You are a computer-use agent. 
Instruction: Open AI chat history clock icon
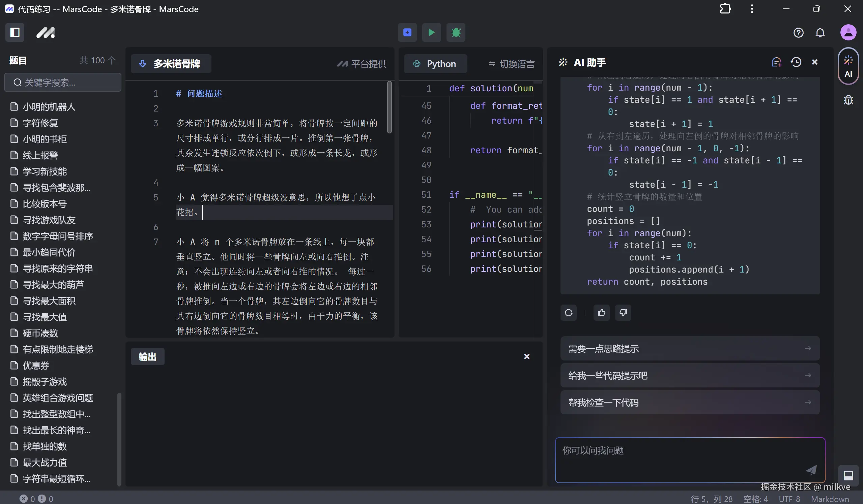pos(796,62)
